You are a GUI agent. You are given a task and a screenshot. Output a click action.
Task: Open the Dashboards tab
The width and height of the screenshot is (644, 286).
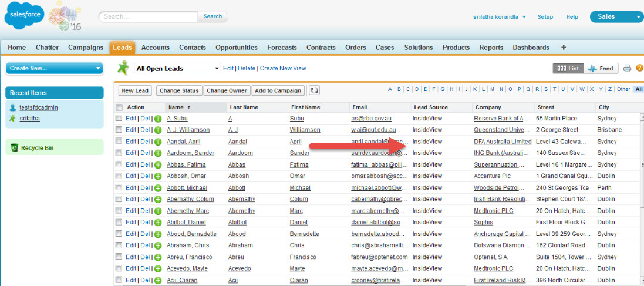(531, 47)
